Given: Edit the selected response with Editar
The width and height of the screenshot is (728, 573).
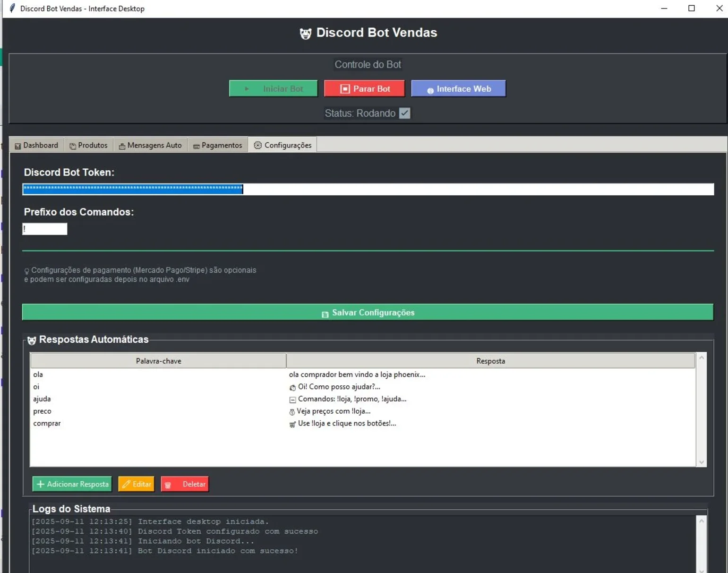Looking at the screenshot, I should [136, 484].
